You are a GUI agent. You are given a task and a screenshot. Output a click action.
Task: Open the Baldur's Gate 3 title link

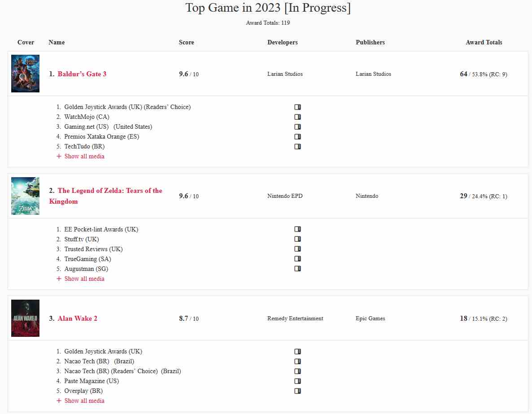click(x=82, y=74)
